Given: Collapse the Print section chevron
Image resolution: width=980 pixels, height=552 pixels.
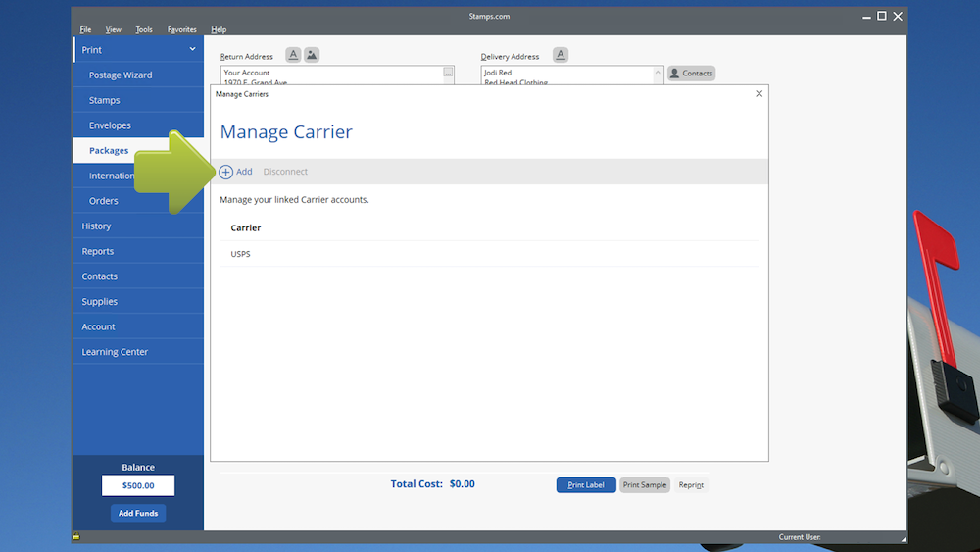Looking at the screenshot, I should click(x=192, y=49).
